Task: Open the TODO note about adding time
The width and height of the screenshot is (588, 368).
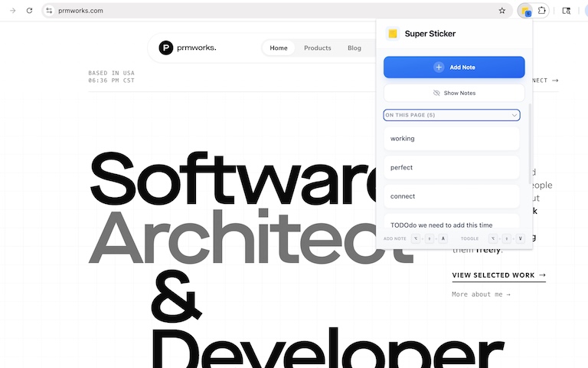Action: tap(452, 222)
